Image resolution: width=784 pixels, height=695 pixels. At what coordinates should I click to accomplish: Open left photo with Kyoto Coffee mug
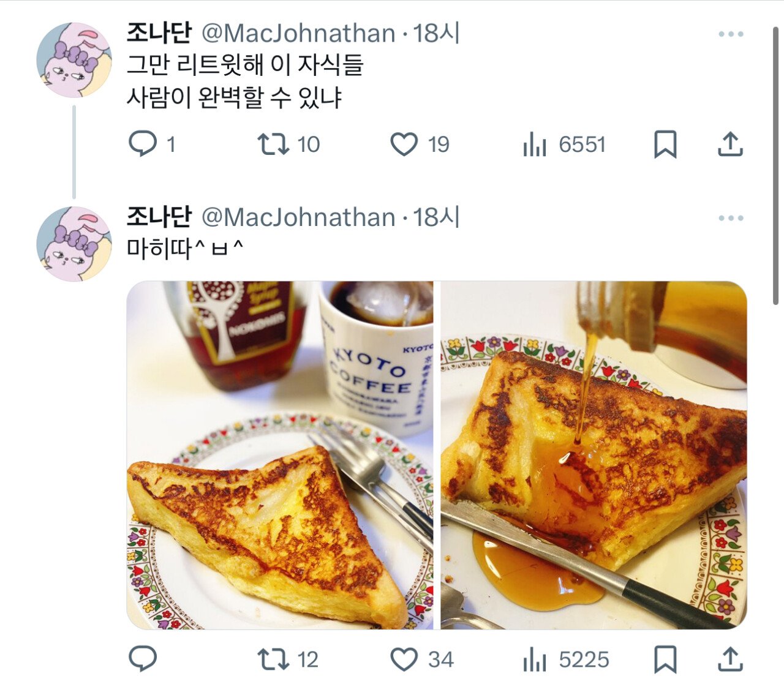click(280, 455)
